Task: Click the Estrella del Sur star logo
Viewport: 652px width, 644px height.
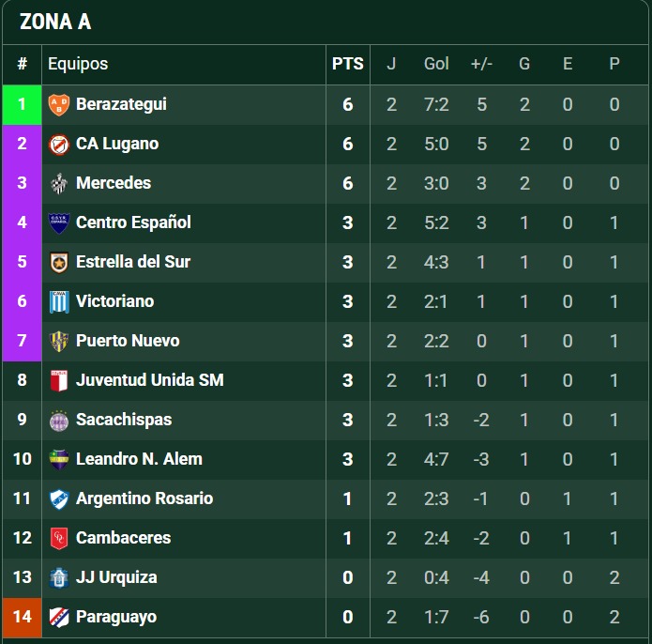Action: [x=59, y=263]
